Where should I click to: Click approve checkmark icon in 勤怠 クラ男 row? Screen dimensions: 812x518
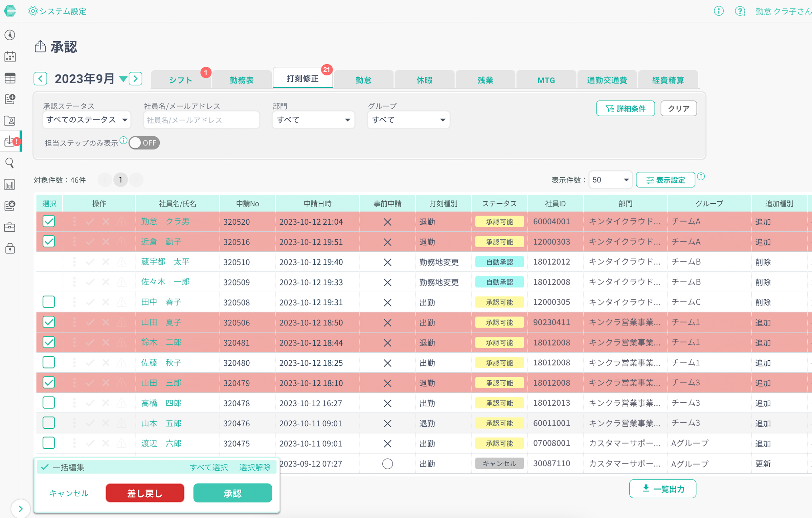(90, 222)
